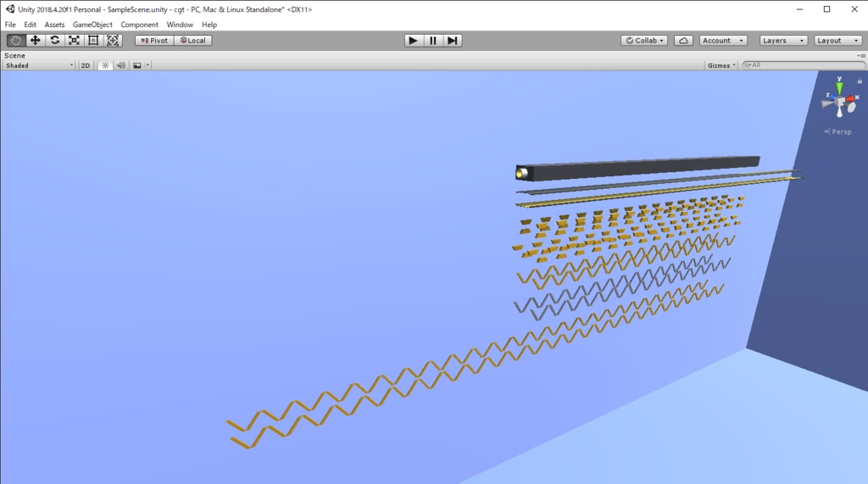
Task: Toggle Persp projection label
Action: 838,131
